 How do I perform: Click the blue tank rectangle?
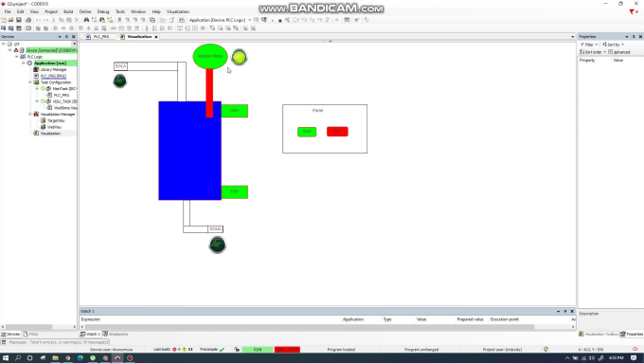click(x=189, y=151)
